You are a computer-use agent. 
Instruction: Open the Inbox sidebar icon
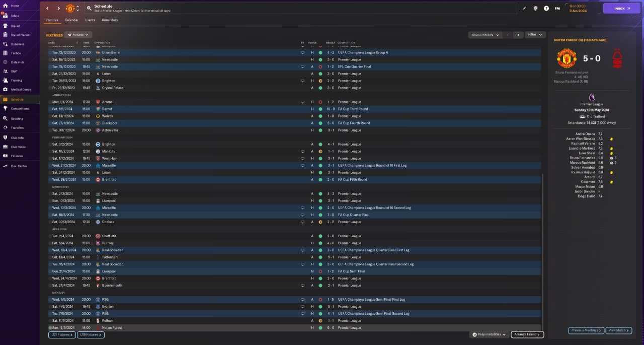coord(5,16)
